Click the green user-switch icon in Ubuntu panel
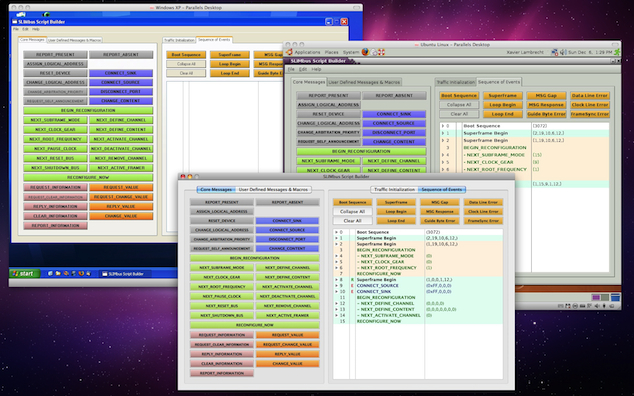The image size is (634, 396). [x=617, y=52]
